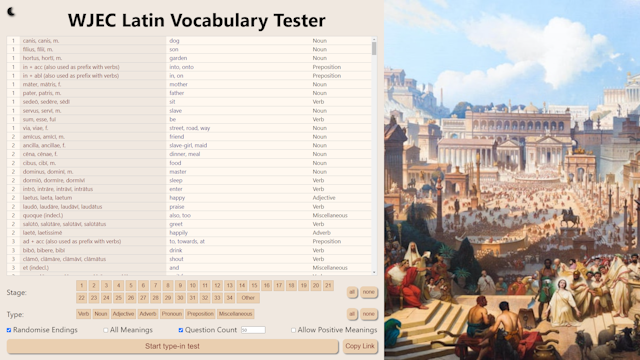
Task: Enable the All Meanings checkbox
Action: [x=106, y=330]
